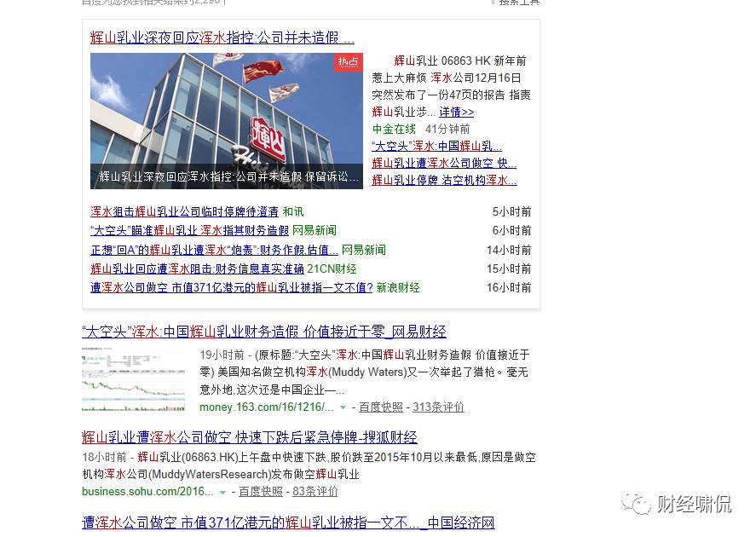The width and height of the screenshot is (756, 537).
Task: Click 16小时前 timestamp
Action: point(509,288)
